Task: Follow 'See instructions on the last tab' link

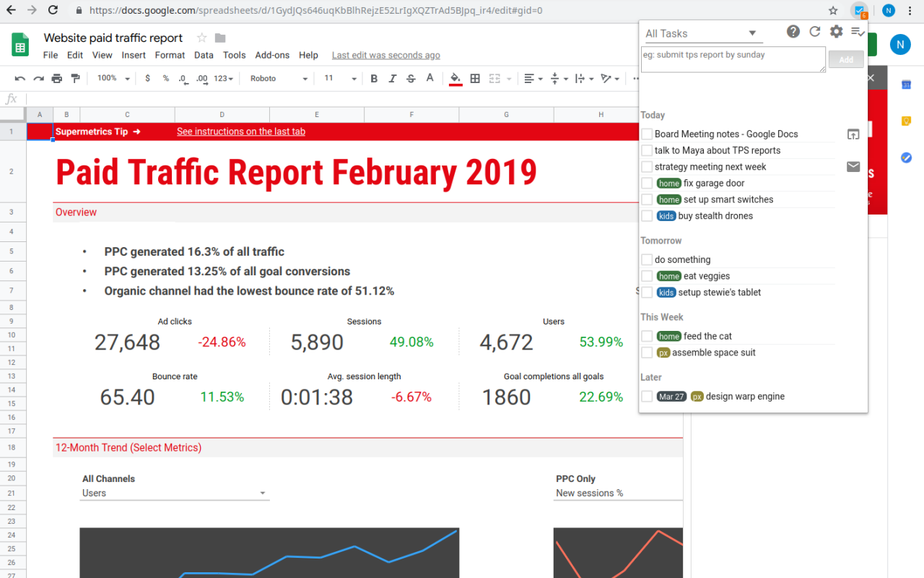Action: [240, 131]
